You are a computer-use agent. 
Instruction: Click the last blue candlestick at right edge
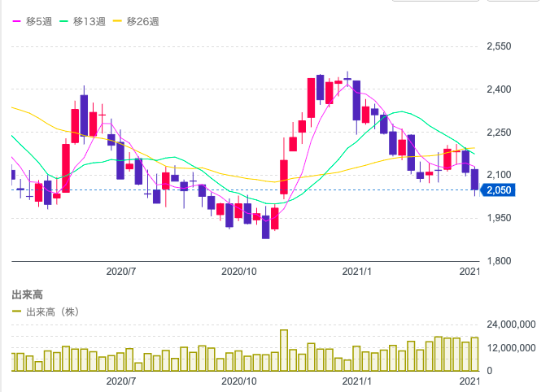coord(474,180)
